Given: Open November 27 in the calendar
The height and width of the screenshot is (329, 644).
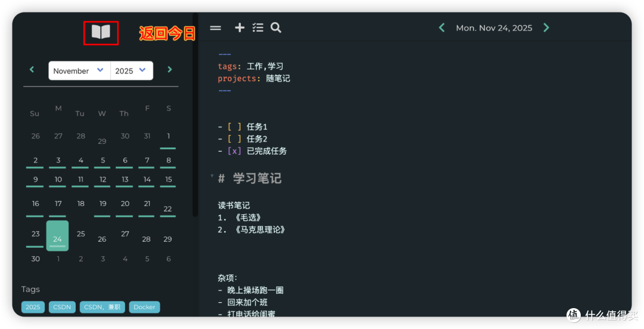Looking at the screenshot, I should [125, 234].
